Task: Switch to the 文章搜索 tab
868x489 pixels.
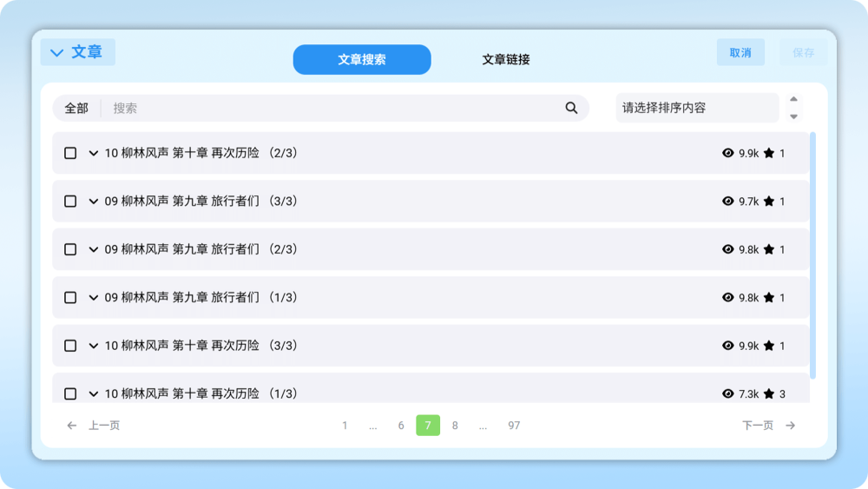Action: pyautogui.click(x=362, y=59)
